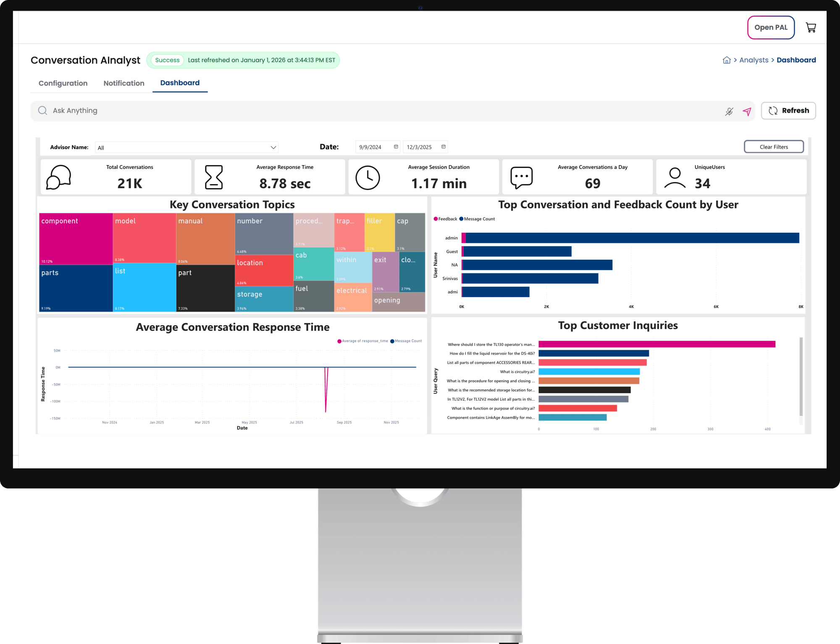Click the Total Conversations chat bubbles icon
Screen dimensions: 840x644
point(58,177)
